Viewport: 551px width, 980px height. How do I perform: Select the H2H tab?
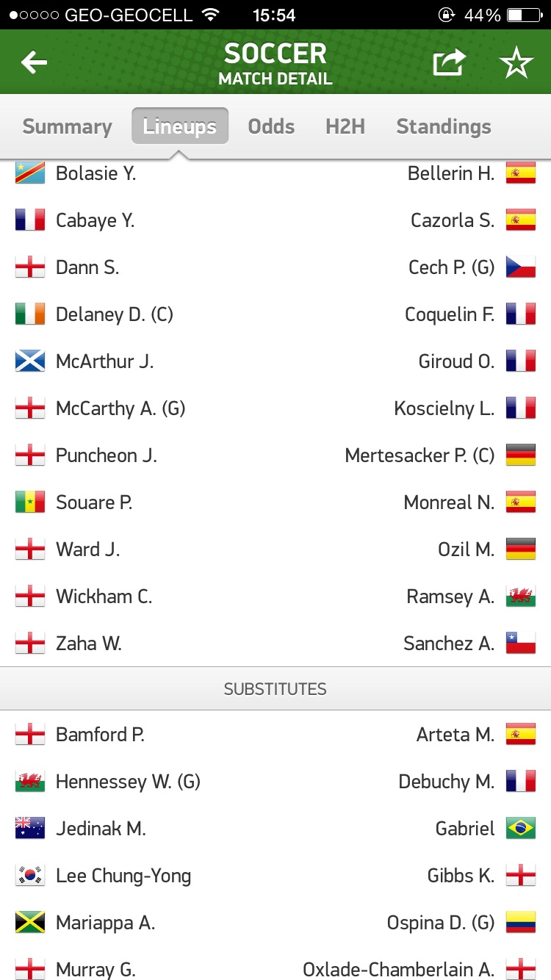[x=345, y=126]
